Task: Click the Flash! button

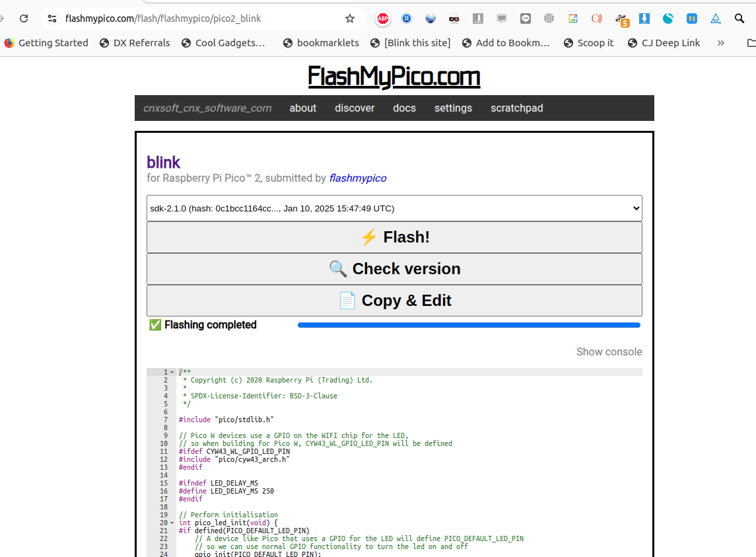Action: (394, 237)
